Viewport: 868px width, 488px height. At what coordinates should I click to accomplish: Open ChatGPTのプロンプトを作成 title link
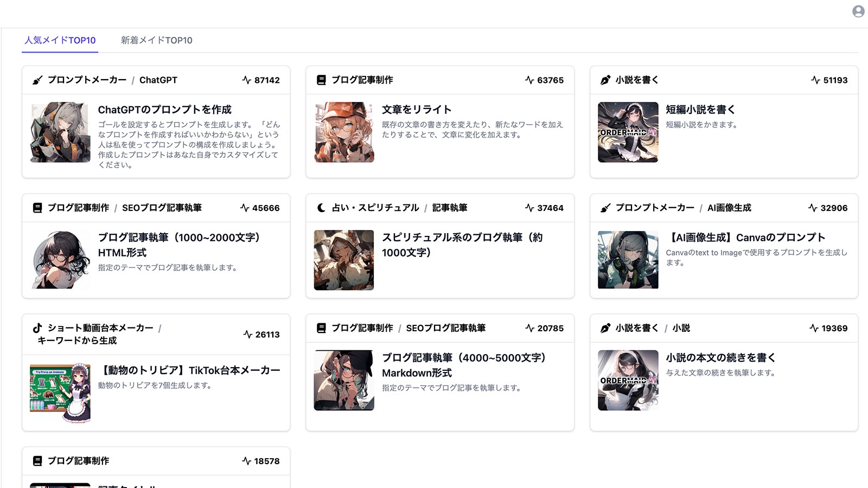[165, 110]
